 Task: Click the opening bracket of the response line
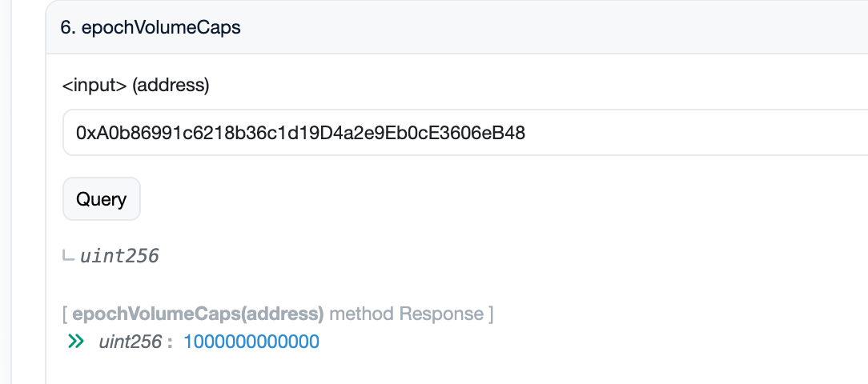point(64,313)
